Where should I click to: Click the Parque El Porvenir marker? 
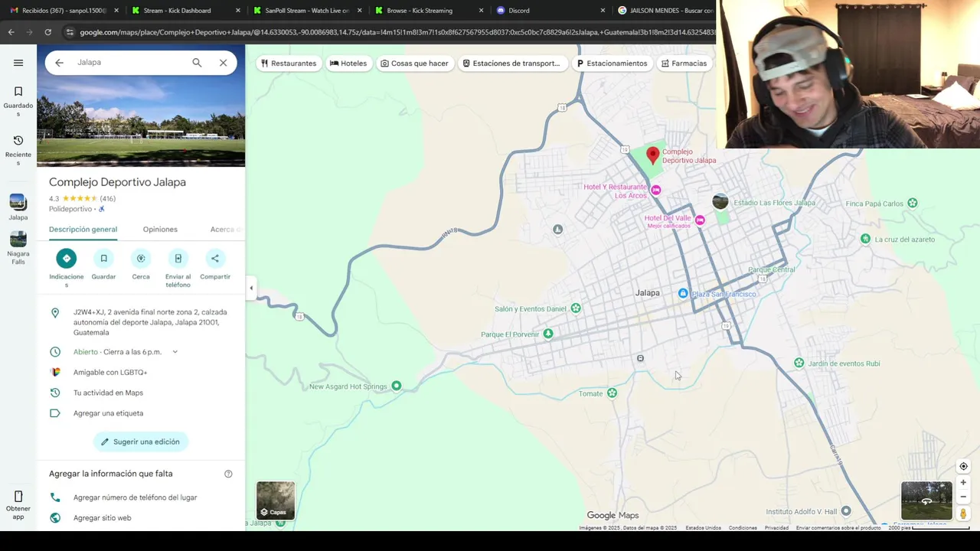point(548,334)
